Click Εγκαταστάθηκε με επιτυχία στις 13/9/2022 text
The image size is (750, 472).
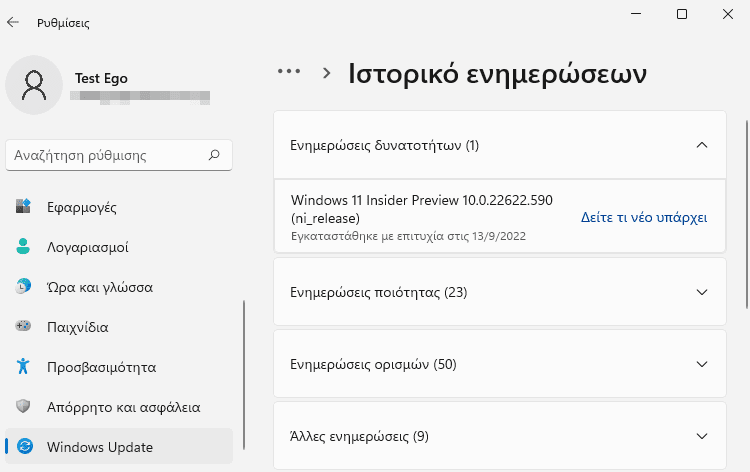[408, 236]
